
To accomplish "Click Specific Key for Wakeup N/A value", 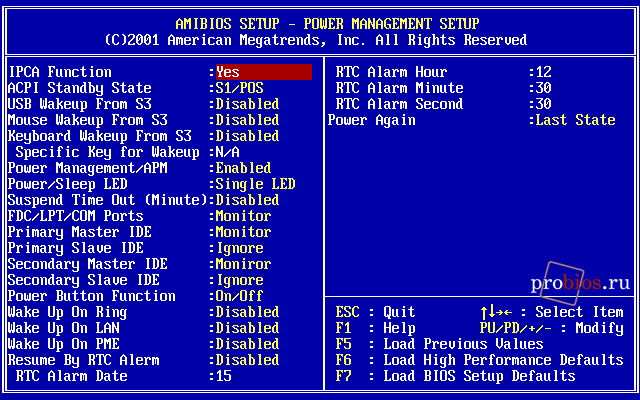I will (x=227, y=152).
